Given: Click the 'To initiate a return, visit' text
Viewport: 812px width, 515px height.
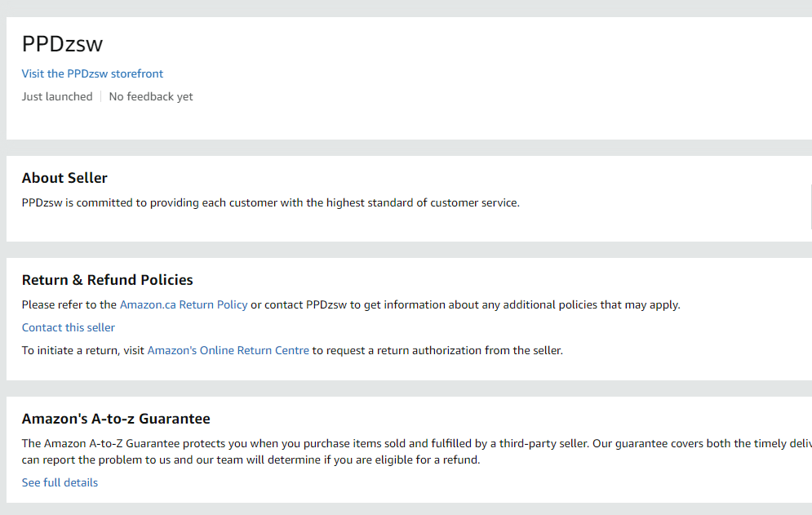Looking at the screenshot, I should [x=83, y=350].
